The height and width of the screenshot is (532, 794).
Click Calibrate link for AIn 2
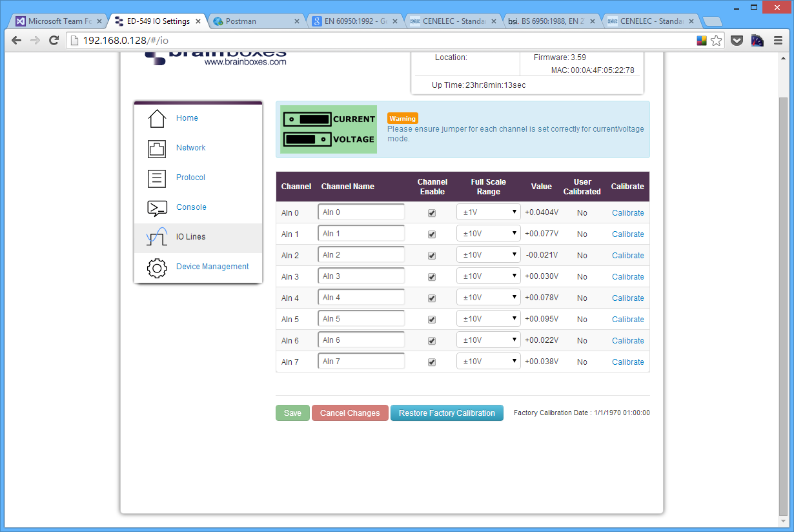627,256
